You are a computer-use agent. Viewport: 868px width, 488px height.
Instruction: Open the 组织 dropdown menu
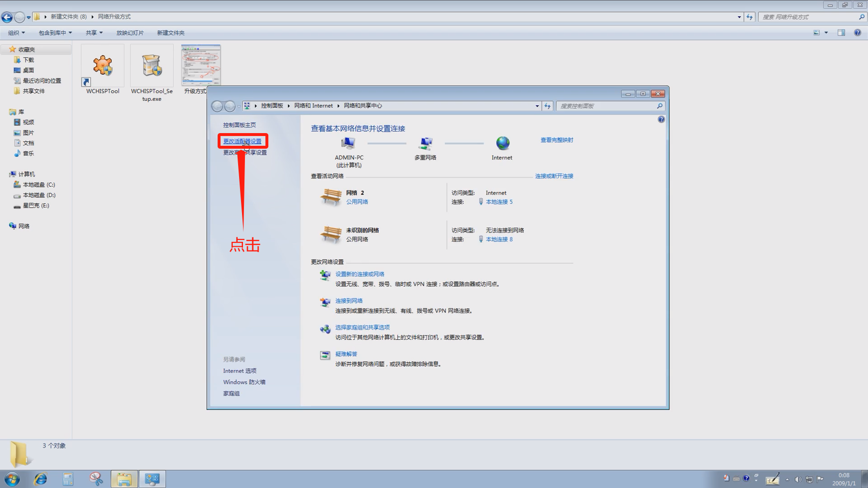tap(16, 33)
